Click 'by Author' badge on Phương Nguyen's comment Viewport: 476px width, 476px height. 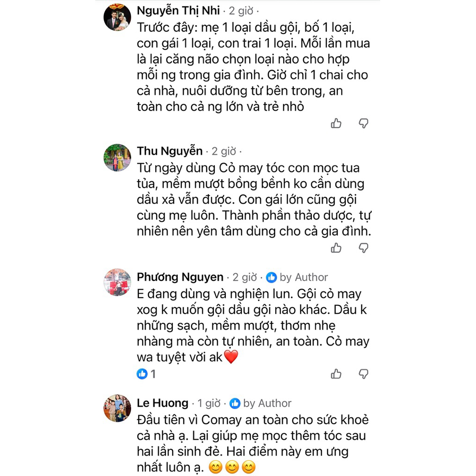point(297,278)
